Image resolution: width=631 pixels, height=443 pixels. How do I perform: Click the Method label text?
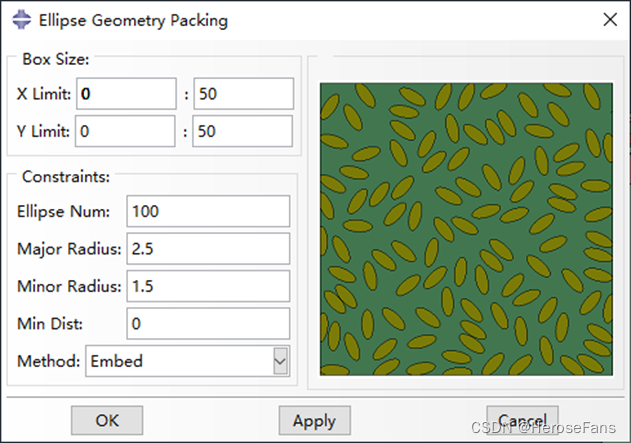(x=48, y=361)
